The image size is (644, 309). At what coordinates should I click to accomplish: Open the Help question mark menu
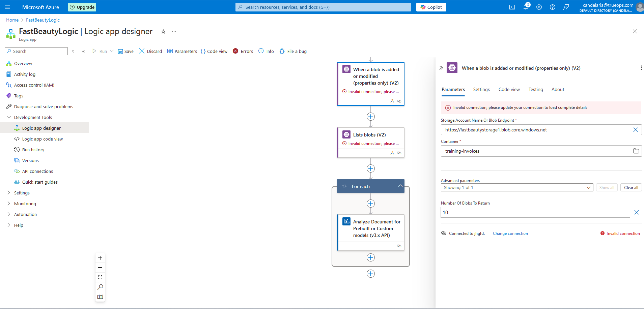point(553,7)
